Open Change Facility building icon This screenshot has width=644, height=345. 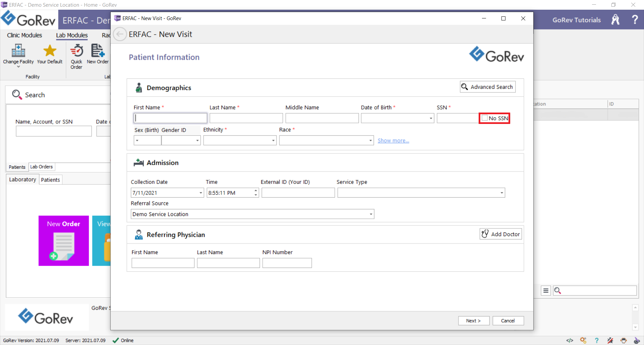point(18,51)
